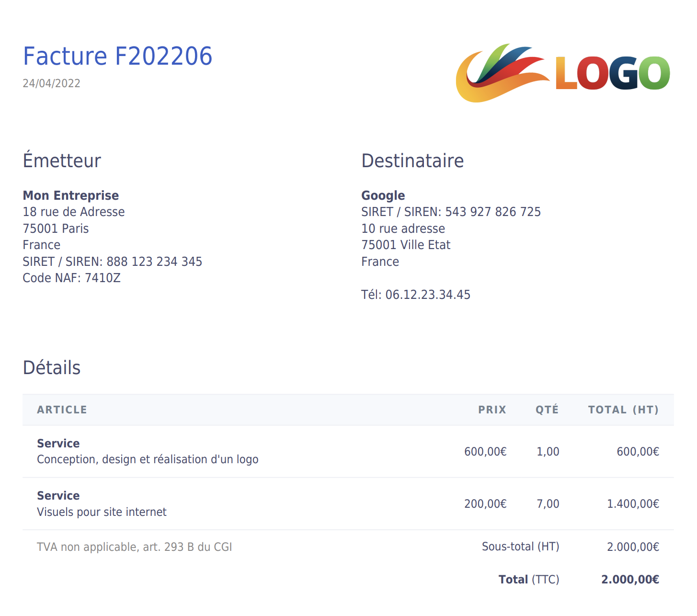Click the Mon Entreprise company name

click(71, 195)
